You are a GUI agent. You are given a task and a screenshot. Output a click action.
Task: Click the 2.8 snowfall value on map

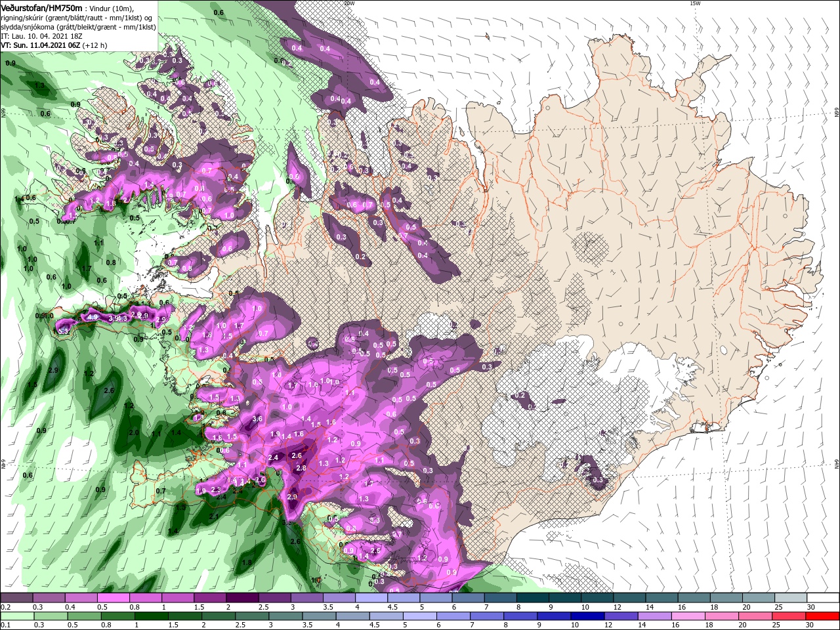pos(301,468)
